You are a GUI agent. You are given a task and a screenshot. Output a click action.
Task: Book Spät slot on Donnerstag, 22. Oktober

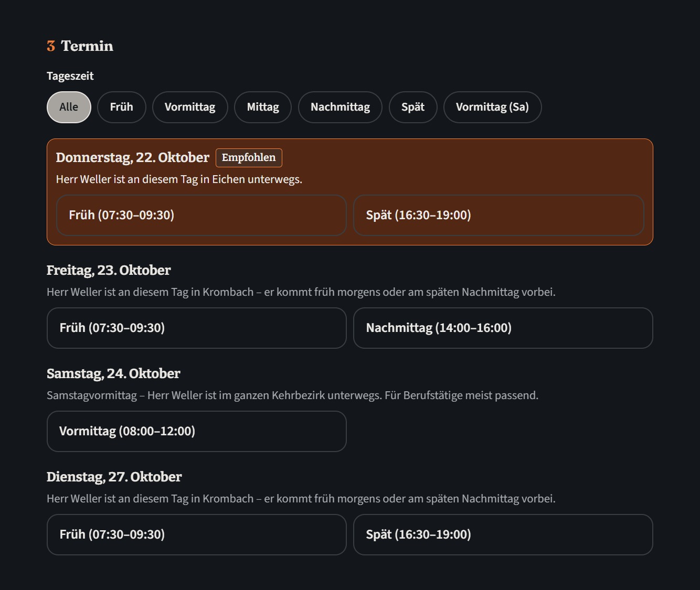(499, 215)
